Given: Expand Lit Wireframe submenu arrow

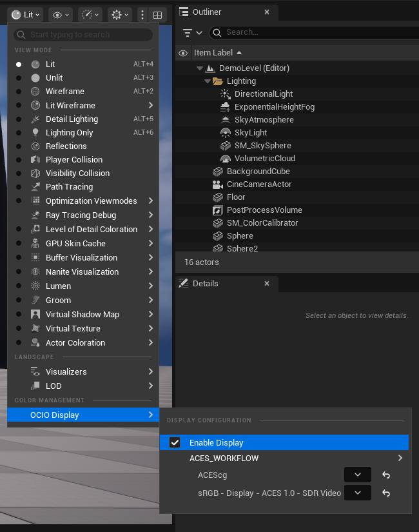Looking at the screenshot, I should click(151, 106).
